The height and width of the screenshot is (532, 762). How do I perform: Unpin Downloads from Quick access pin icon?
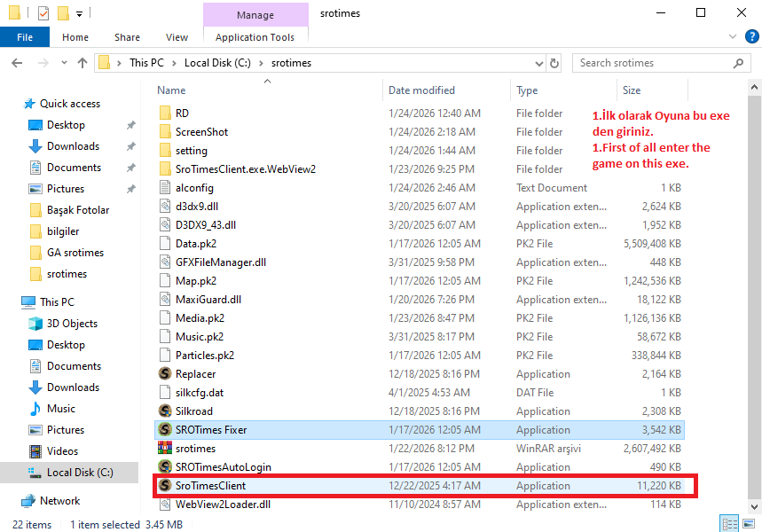point(130,146)
